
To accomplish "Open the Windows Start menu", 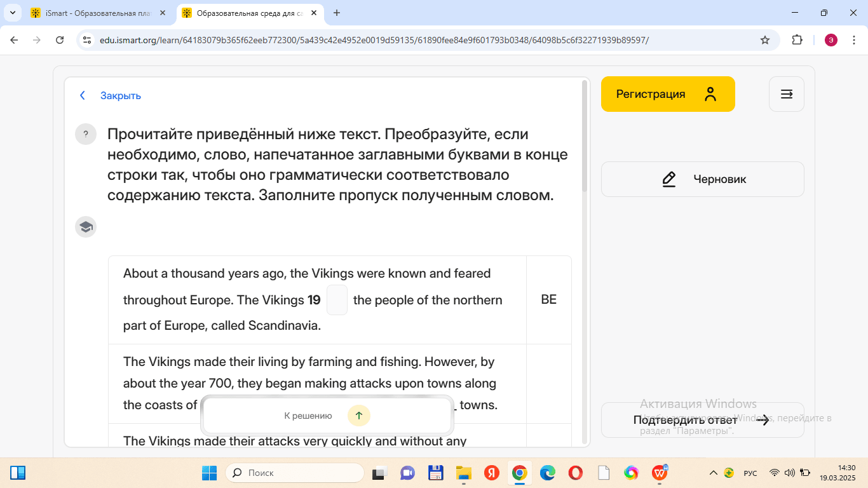I will point(209,473).
